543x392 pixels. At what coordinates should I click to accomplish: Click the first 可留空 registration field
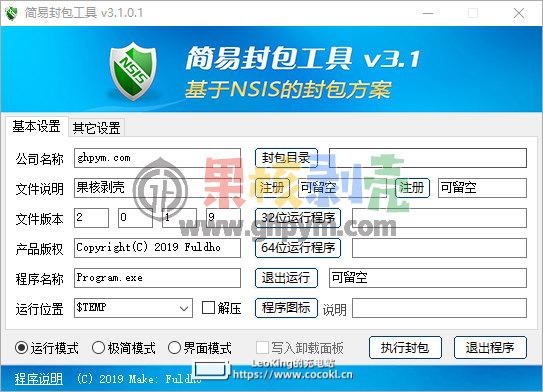pyautogui.click(x=342, y=188)
